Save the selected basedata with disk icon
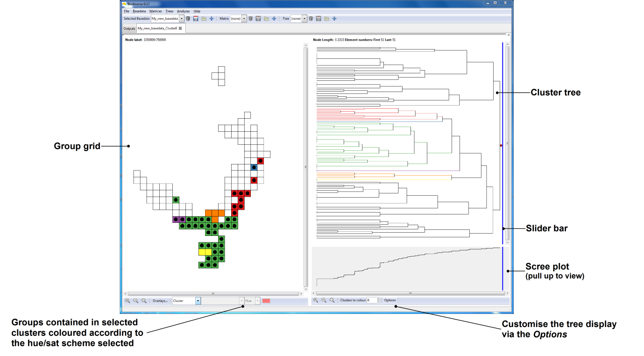 (x=196, y=19)
